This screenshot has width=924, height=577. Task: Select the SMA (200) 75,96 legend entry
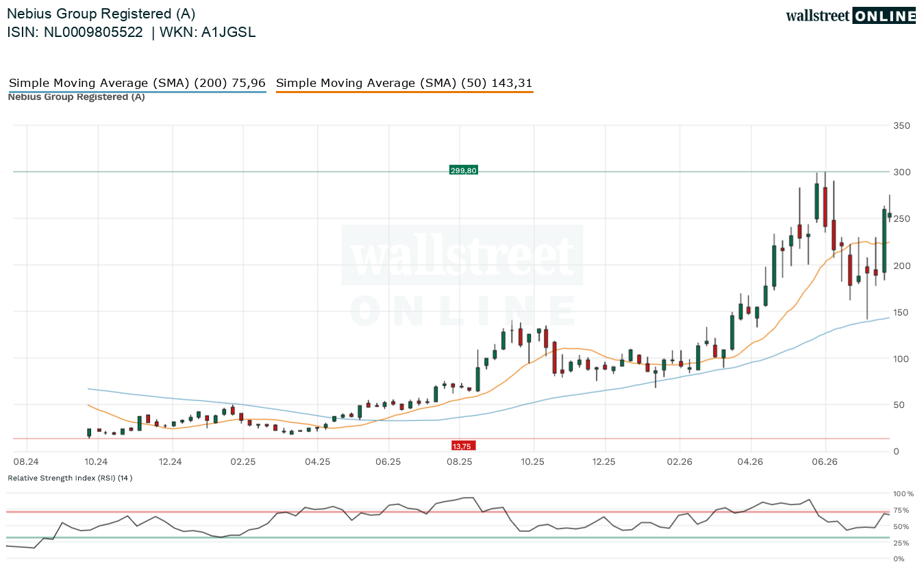coord(137,84)
